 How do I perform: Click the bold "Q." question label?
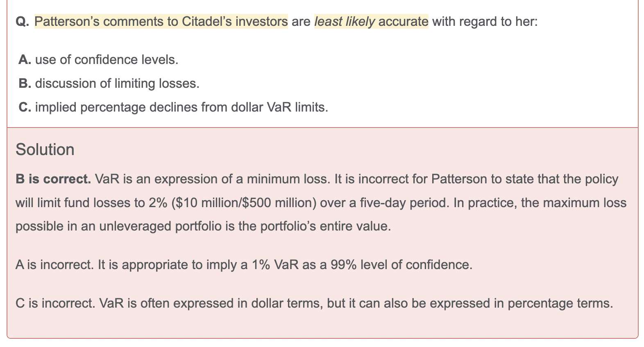22,21
